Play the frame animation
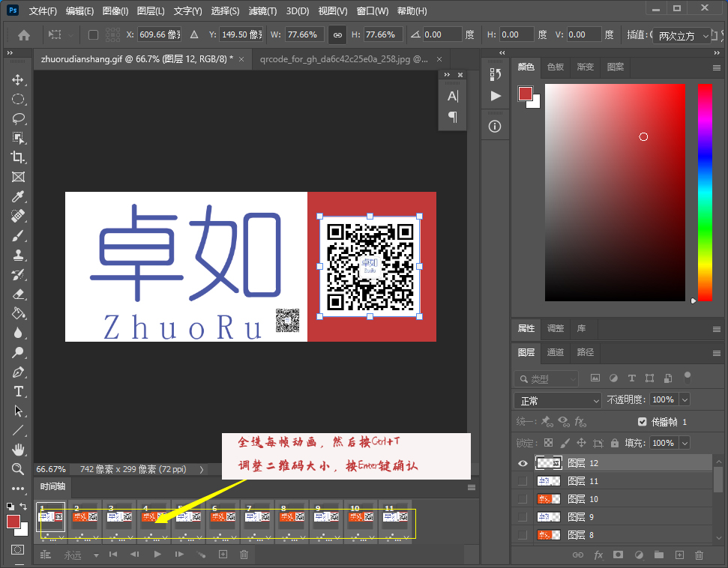The image size is (728, 568). [159, 555]
